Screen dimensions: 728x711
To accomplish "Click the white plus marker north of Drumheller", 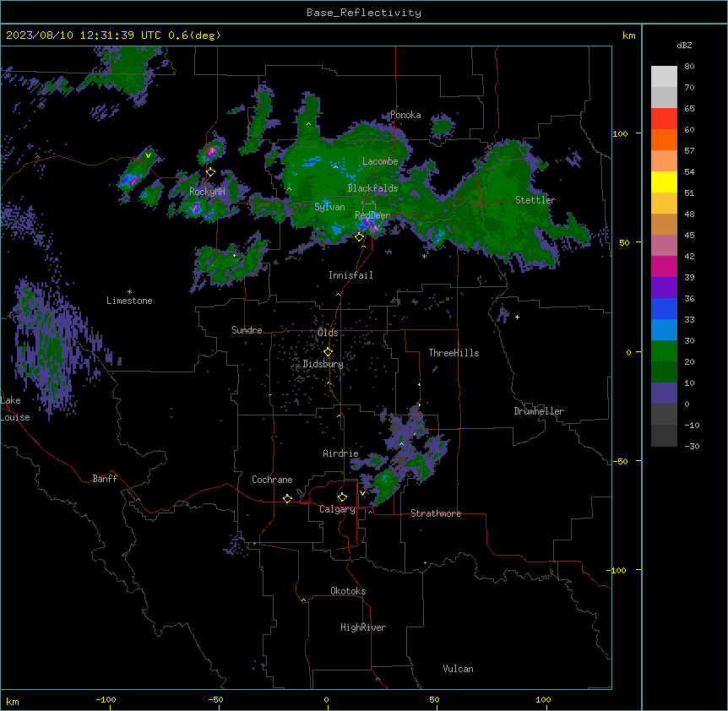I will coord(517,317).
